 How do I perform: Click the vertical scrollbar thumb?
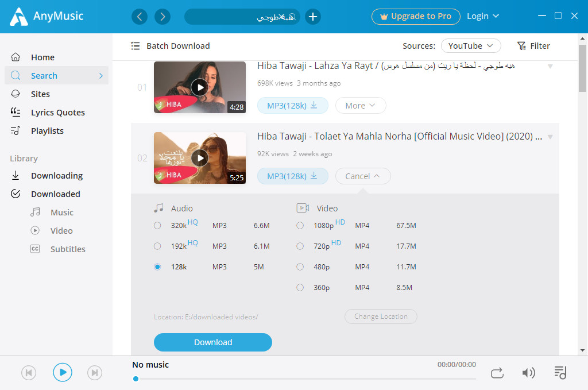(x=582, y=68)
